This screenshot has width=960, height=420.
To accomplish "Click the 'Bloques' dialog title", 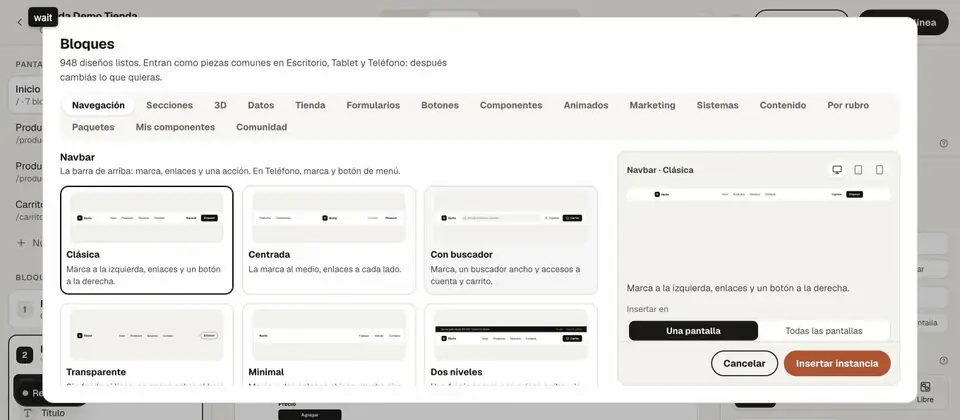I will (x=87, y=44).
